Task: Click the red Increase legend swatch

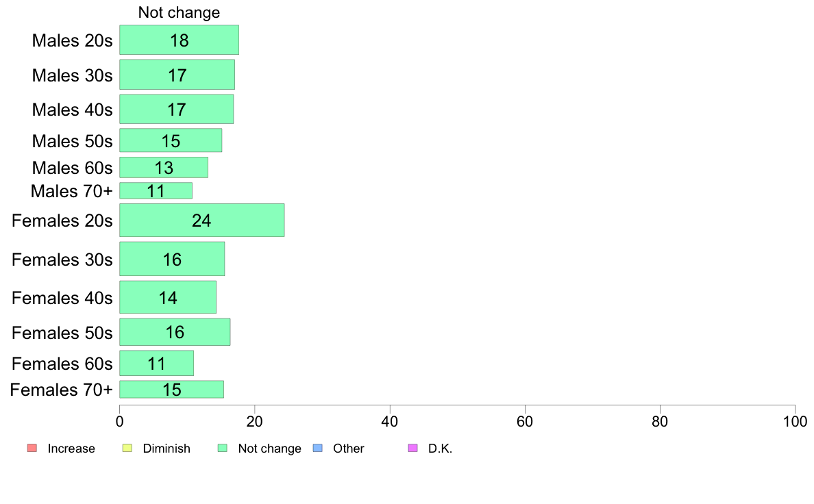Action: point(32,448)
